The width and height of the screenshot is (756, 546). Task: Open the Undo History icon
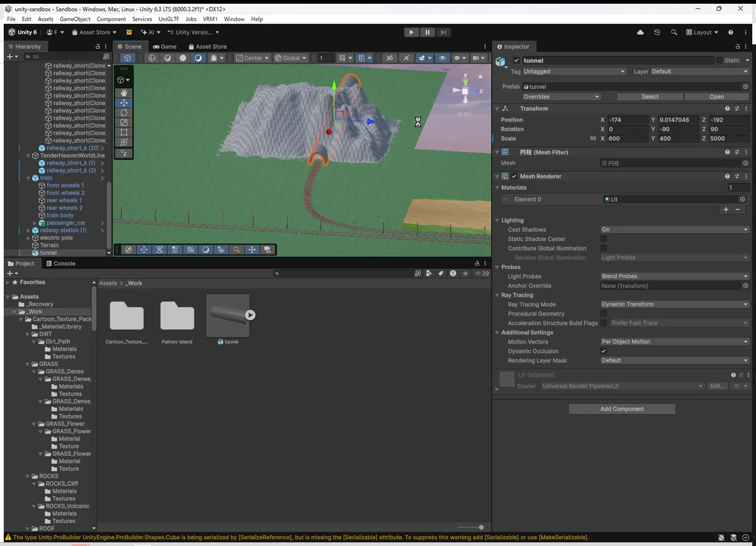[657, 32]
